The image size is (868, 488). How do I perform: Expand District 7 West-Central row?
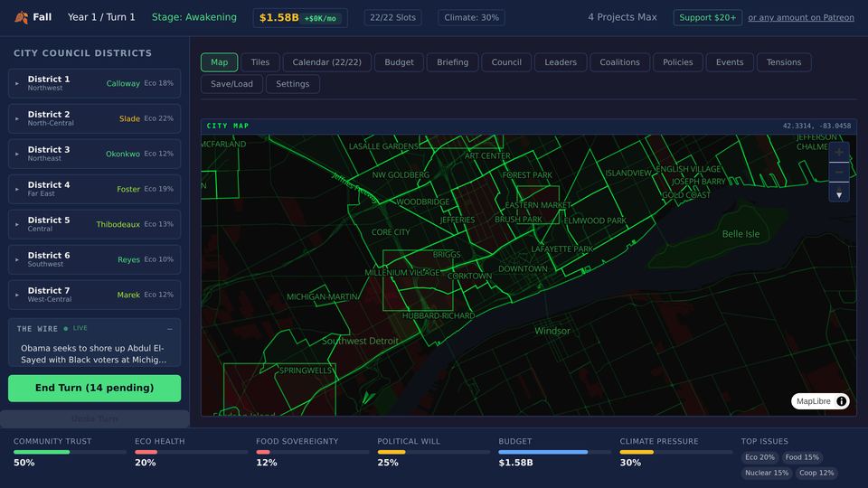coord(94,295)
